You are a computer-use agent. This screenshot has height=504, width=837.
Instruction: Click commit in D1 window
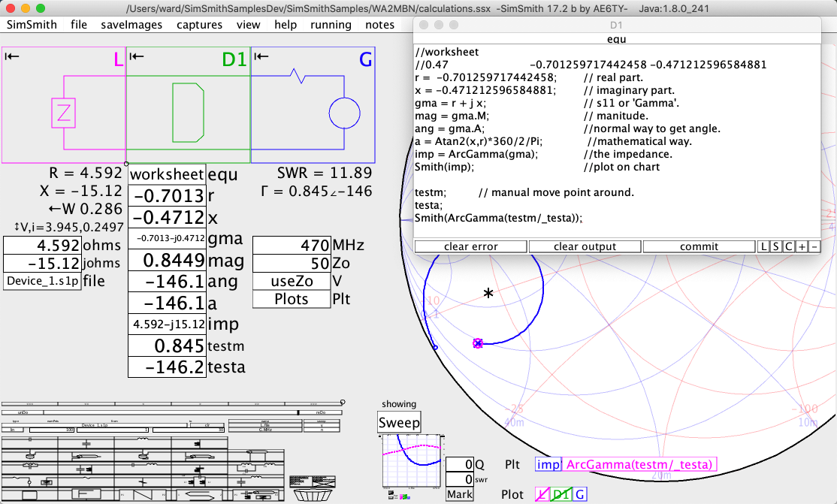point(699,246)
